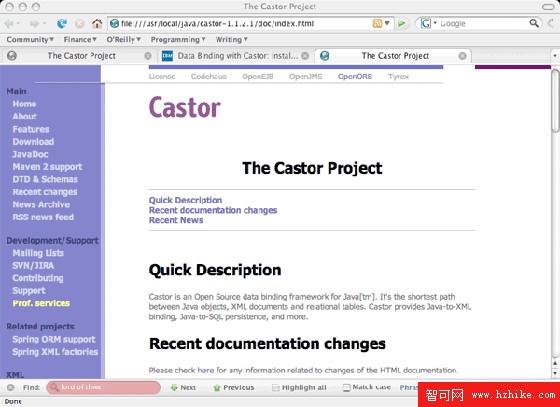Viewport: 560px width, 407px height.
Task: Open the JavaDoc sidebar link
Action: pyautogui.click(x=30, y=154)
